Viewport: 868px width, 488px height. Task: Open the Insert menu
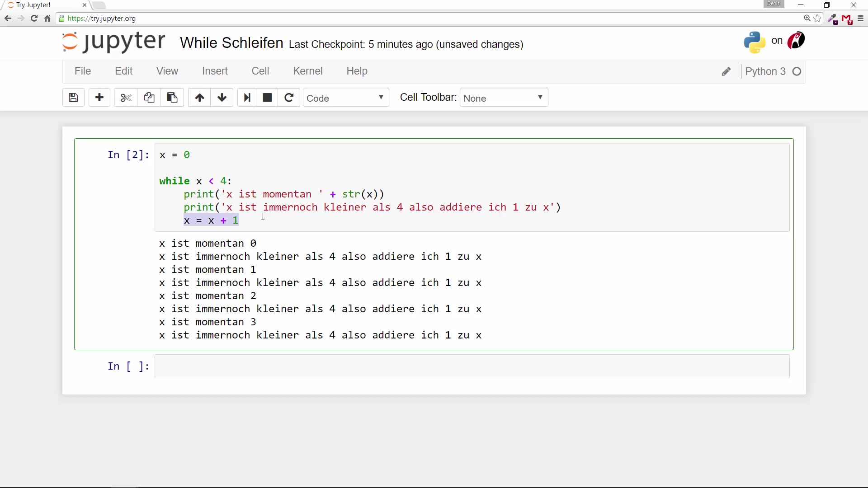click(215, 71)
